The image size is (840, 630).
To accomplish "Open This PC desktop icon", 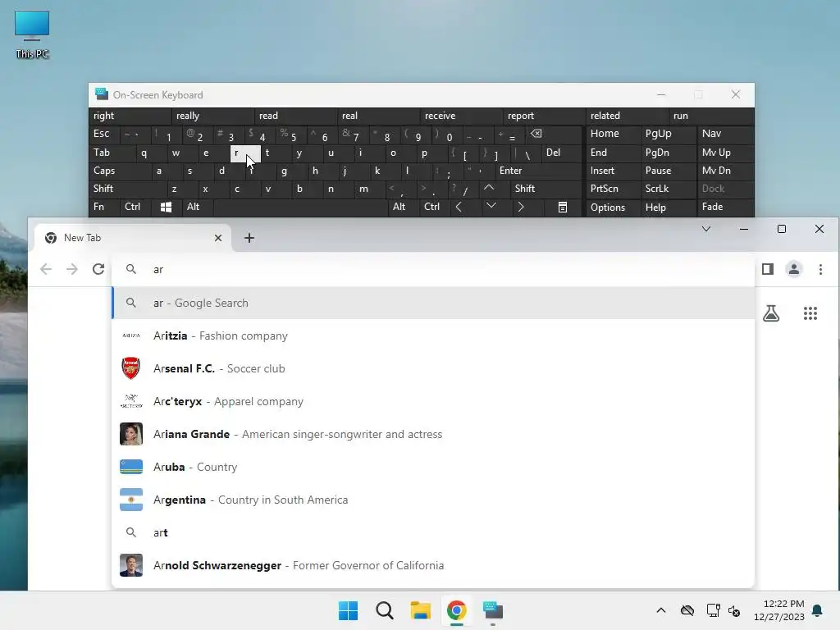I will tap(32, 34).
